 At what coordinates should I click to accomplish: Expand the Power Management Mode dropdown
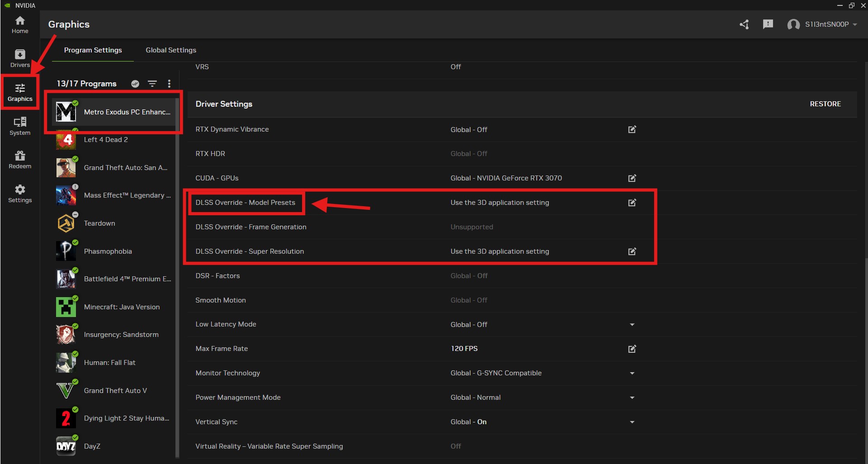coord(632,398)
